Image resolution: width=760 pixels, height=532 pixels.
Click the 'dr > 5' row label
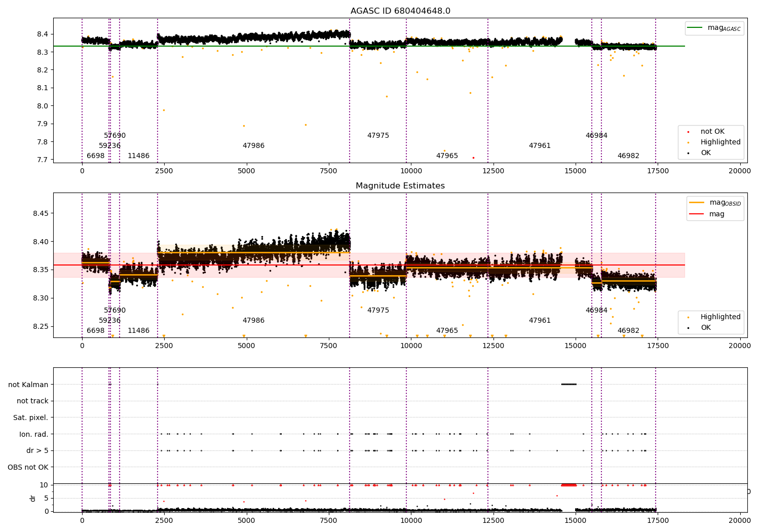[x=37, y=451]
